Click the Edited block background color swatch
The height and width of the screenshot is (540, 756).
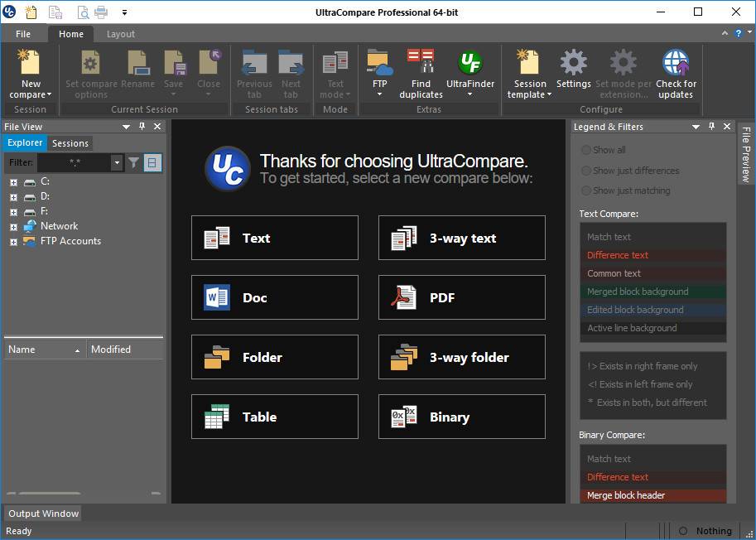pyautogui.click(x=652, y=310)
